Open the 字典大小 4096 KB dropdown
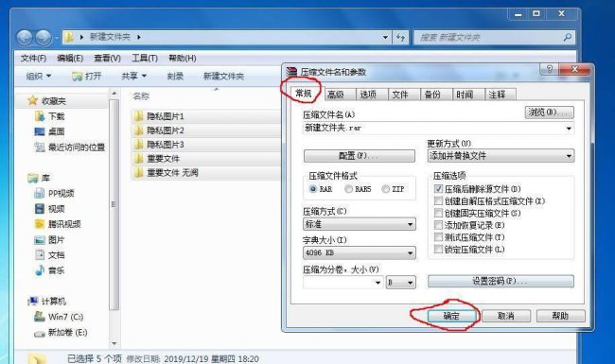The width and height of the screenshot is (615, 364). (360, 252)
